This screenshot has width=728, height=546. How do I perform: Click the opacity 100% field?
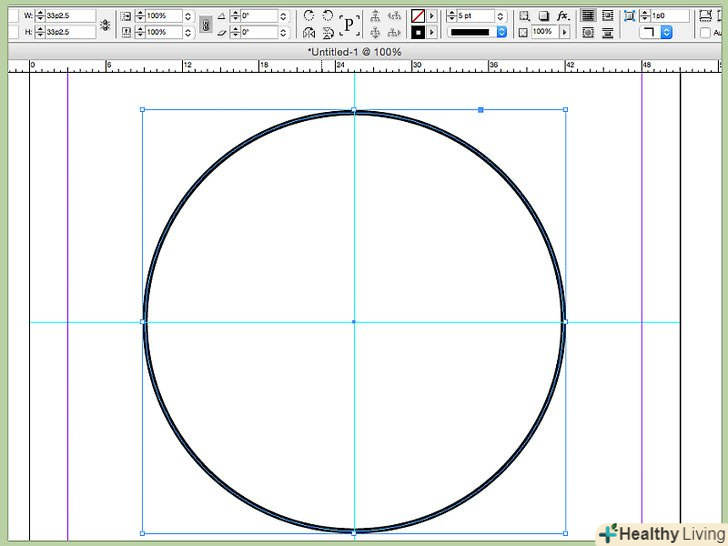click(x=543, y=32)
